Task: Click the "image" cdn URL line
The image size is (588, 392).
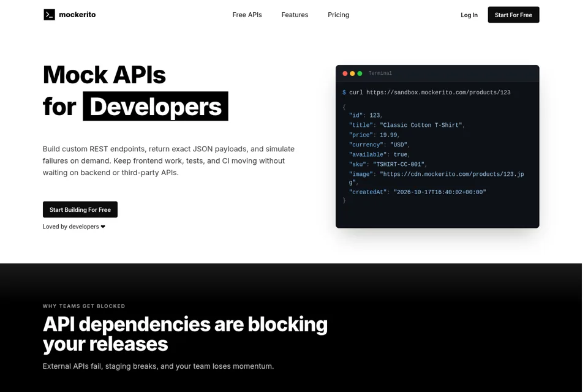Action: tap(437, 178)
